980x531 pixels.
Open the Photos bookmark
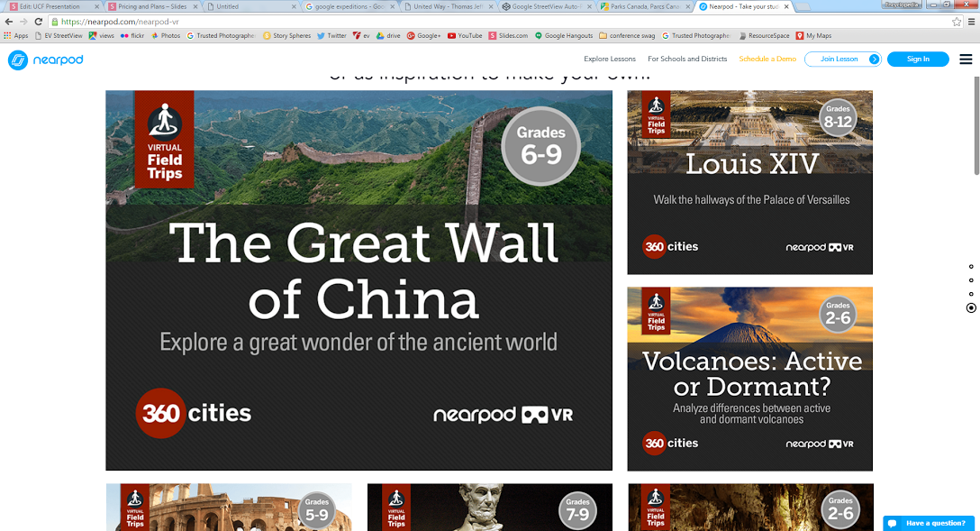(x=166, y=36)
